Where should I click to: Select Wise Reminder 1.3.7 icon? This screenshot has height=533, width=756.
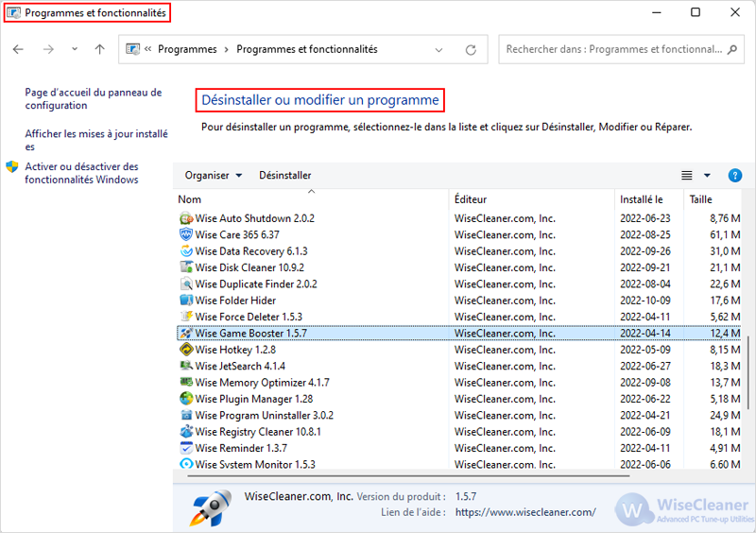[186, 448]
